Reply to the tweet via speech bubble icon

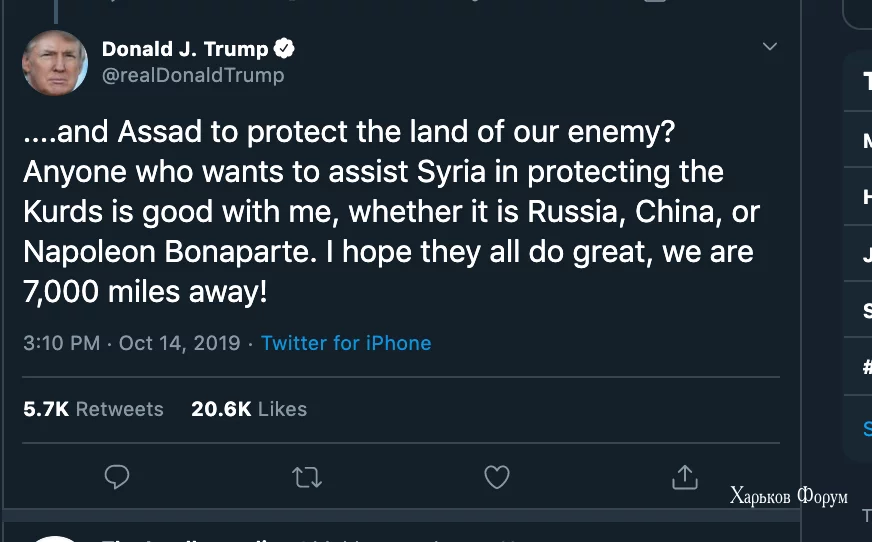coord(117,477)
